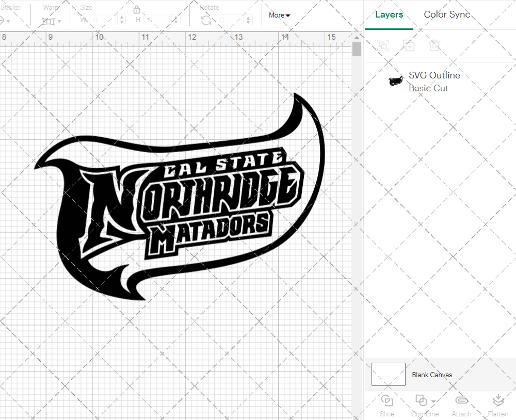Click the height stepper arrows
516x420 pixels.
(x=176, y=20)
